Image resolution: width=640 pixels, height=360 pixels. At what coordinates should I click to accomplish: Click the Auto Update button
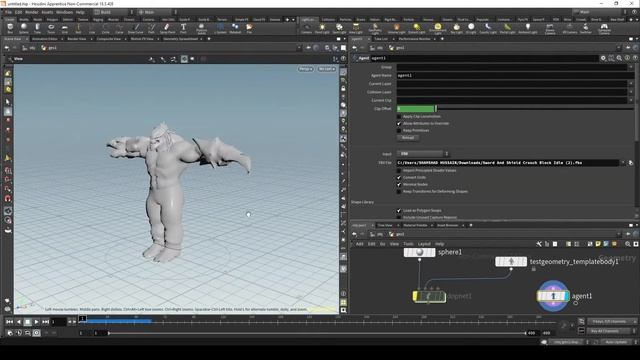click(x=616, y=342)
